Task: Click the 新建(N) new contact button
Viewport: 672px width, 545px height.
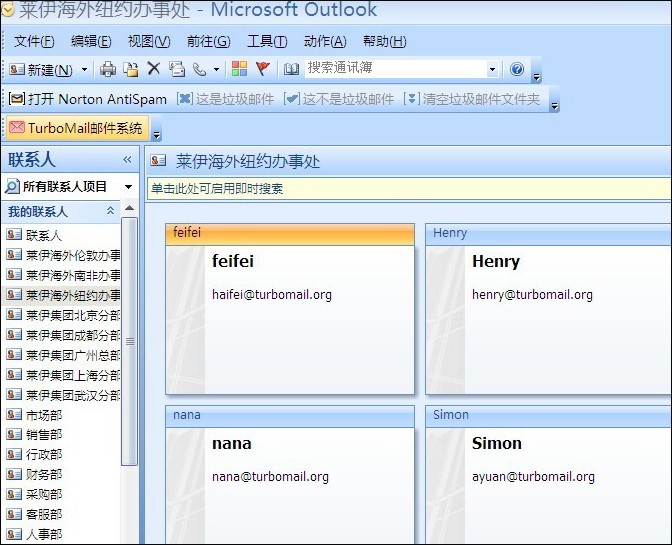Action: click(x=41, y=69)
